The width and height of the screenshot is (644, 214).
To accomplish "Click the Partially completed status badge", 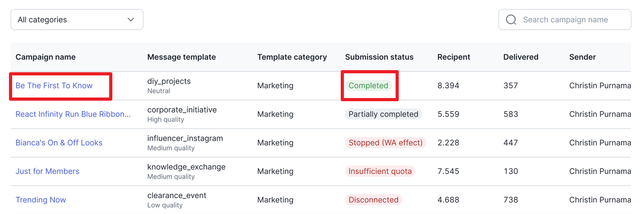I will [383, 114].
